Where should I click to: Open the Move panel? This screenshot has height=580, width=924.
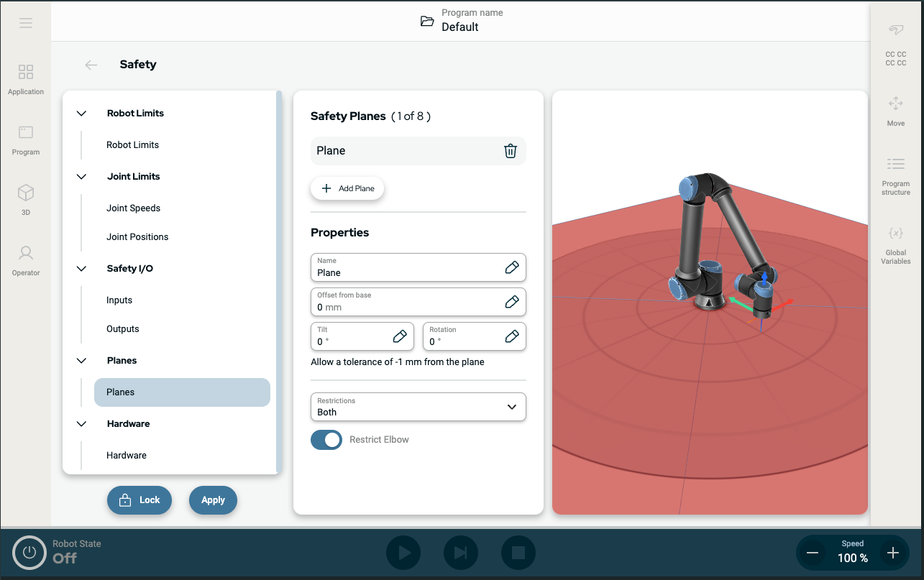click(x=895, y=110)
